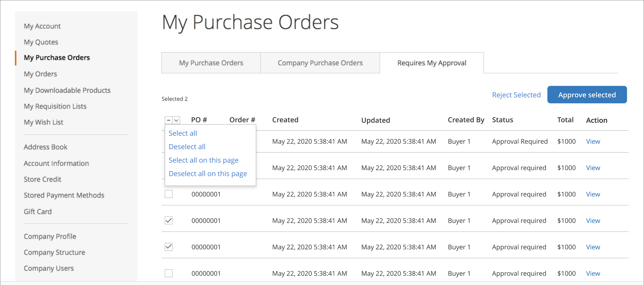Open My Quotes from the sidebar
This screenshot has height=285, width=644.
pyautogui.click(x=41, y=42)
